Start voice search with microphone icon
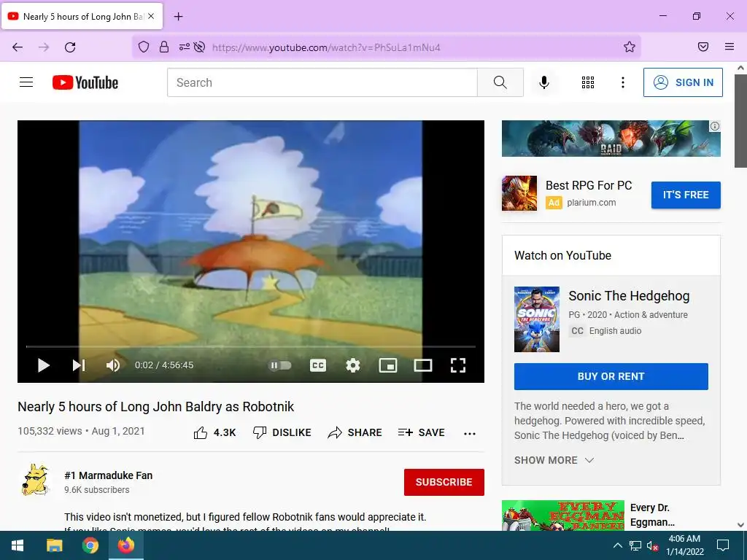 [x=544, y=82]
